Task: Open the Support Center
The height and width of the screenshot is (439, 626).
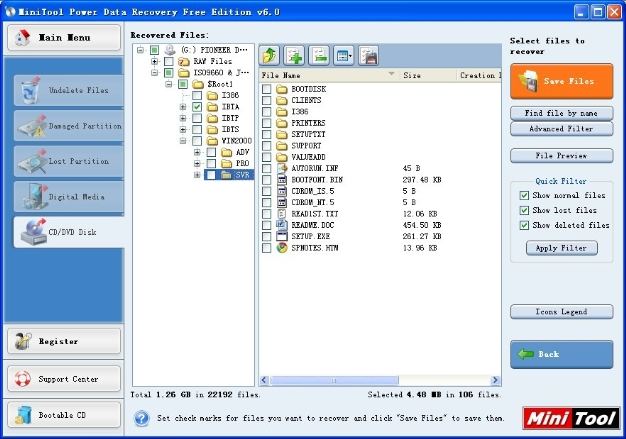Action: pyautogui.click(x=64, y=379)
